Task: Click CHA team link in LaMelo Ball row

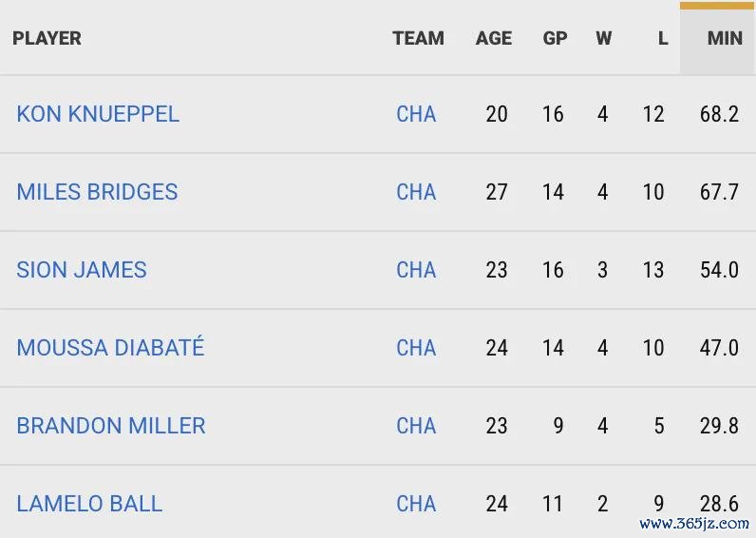Action: point(416,504)
